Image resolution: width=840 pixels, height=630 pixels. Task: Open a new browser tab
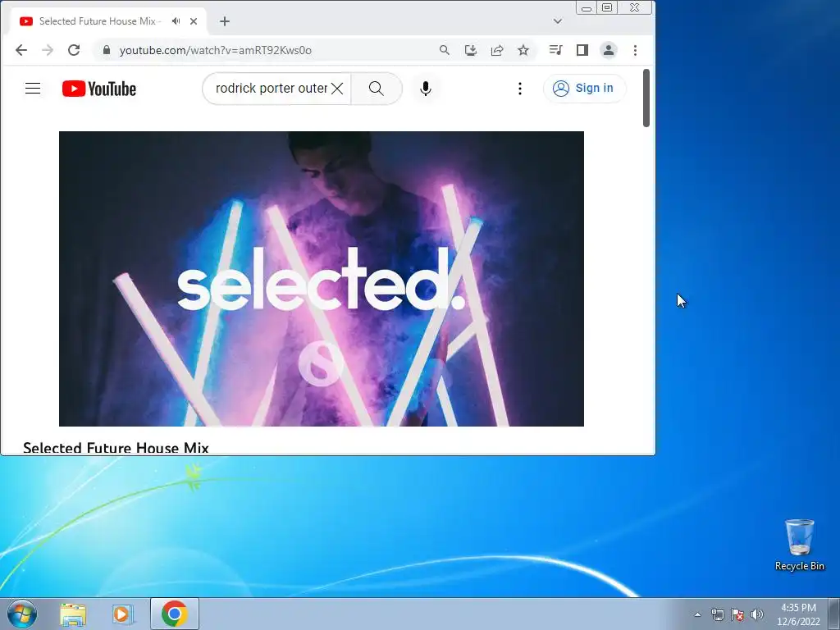click(x=225, y=21)
